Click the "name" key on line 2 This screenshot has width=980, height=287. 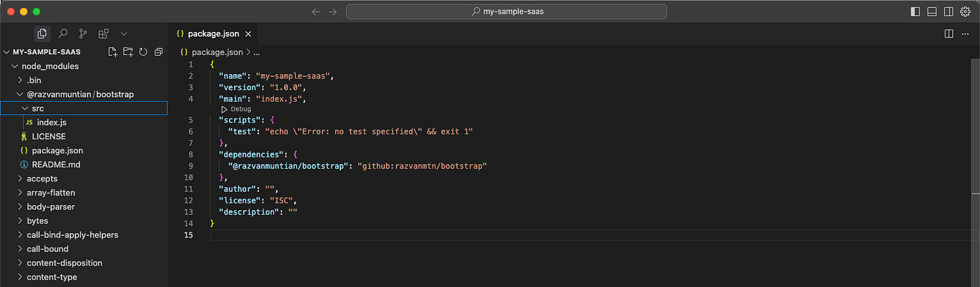click(232, 76)
